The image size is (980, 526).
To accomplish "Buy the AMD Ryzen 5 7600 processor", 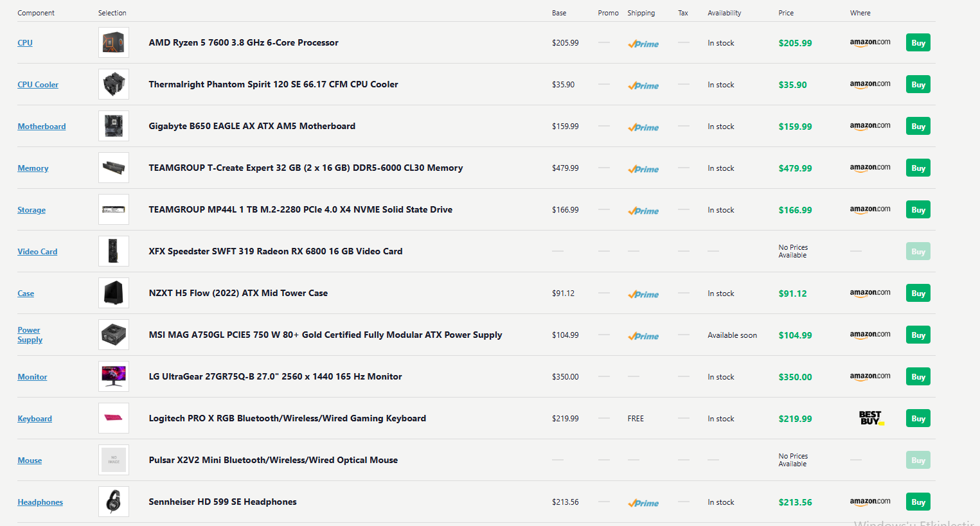I will (918, 43).
